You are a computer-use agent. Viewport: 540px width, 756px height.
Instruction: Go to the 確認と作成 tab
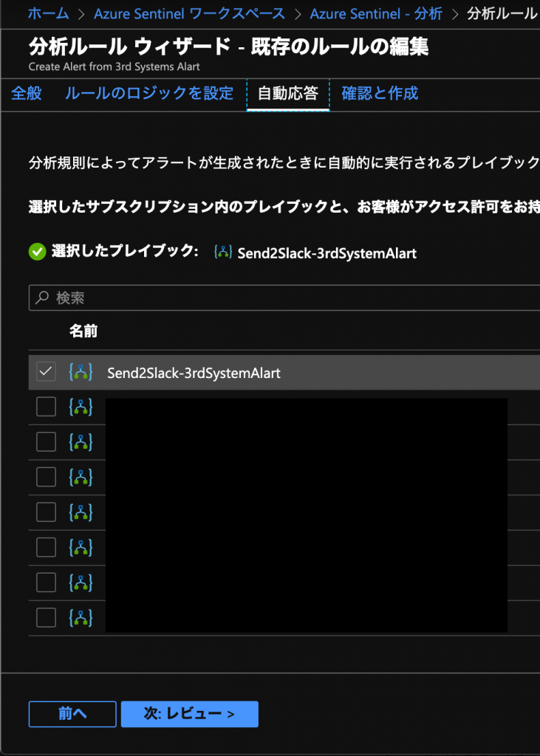point(380,93)
